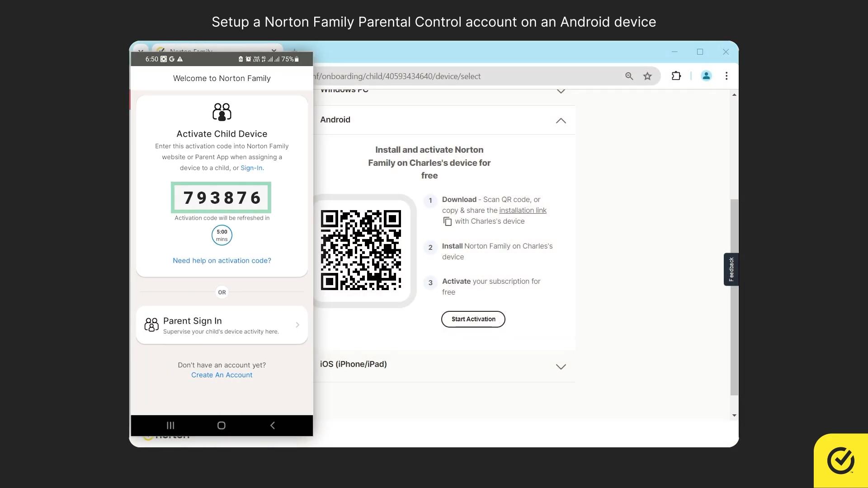
Task: Minimize the browser window
Action: [675, 52]
